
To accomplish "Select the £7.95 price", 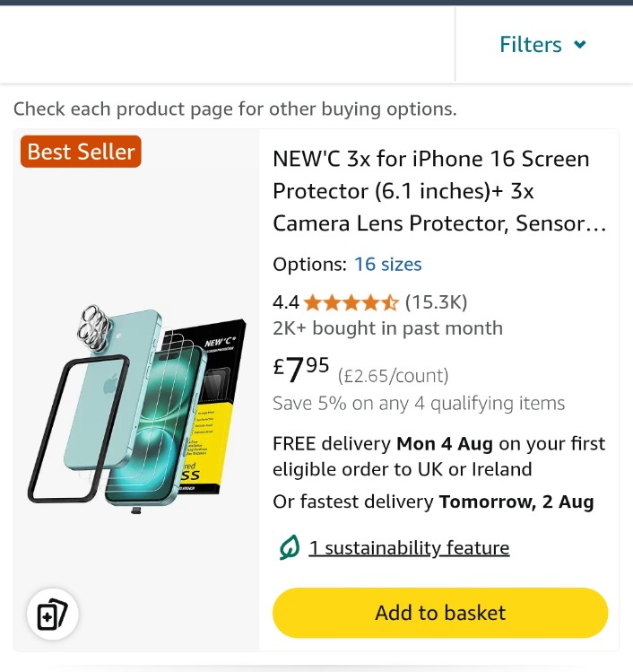I will tap(301, 369).
